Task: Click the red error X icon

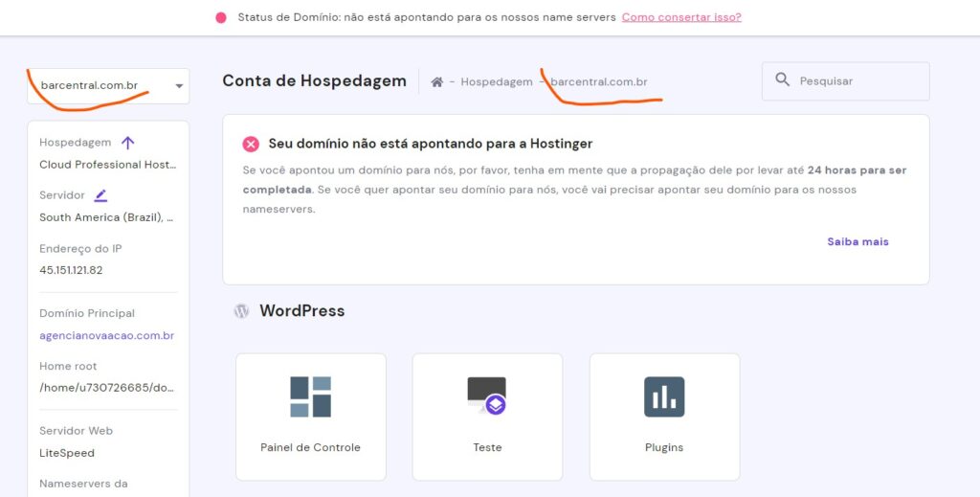Action: [251, 144]
